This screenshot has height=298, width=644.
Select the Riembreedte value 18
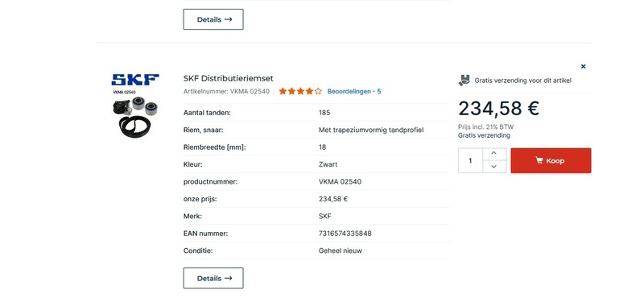point(323,147)
